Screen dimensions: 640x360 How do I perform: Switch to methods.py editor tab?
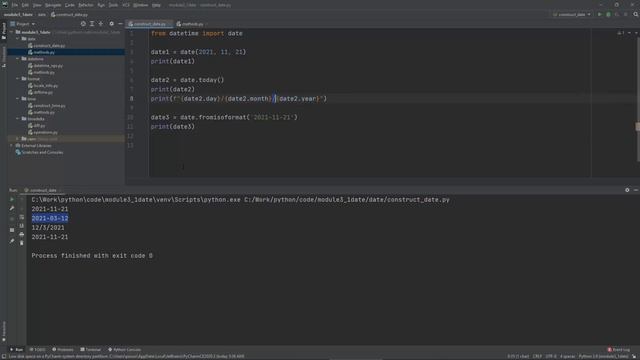point(192,24)
